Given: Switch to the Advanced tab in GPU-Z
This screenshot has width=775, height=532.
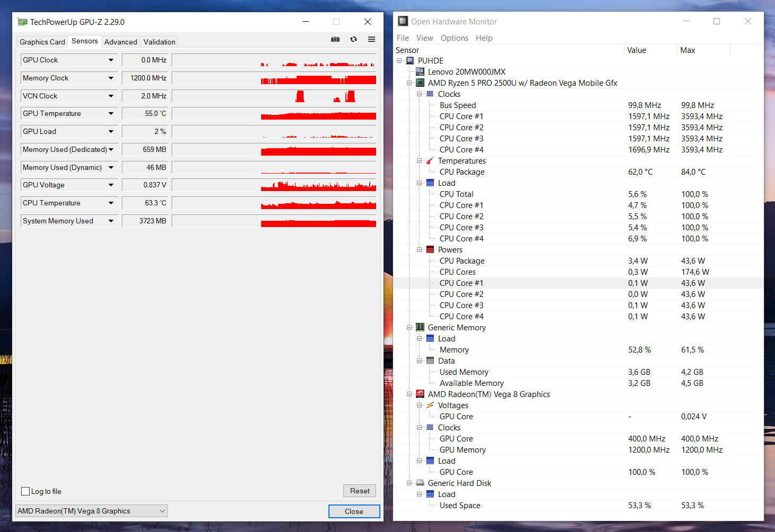Looking at the screenshot, I should (121, 41).
